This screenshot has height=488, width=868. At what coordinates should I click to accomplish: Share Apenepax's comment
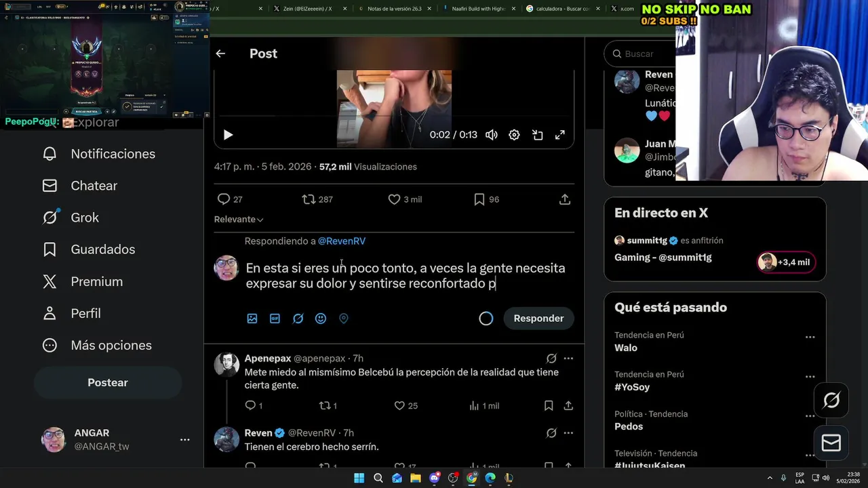point(568,405)
